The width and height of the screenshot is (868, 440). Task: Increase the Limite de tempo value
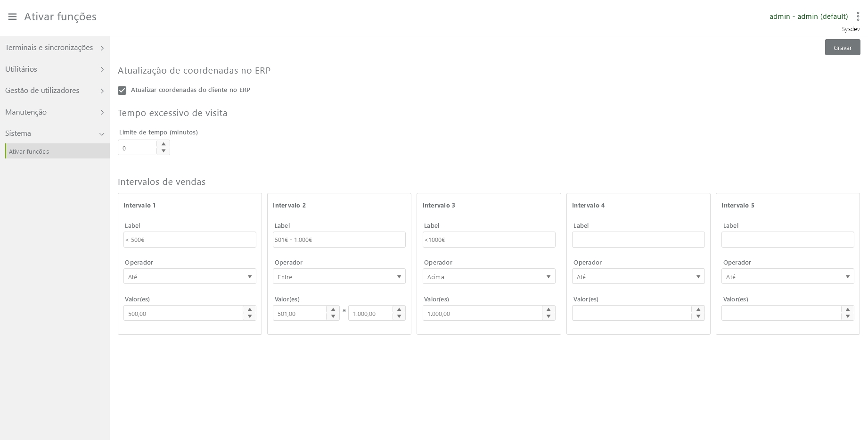(x=164, y=144)
